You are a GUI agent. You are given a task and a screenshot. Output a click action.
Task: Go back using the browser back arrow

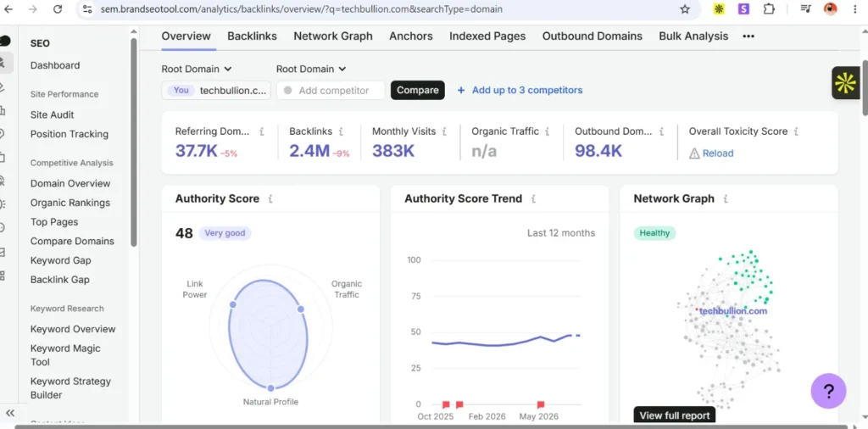8,8
